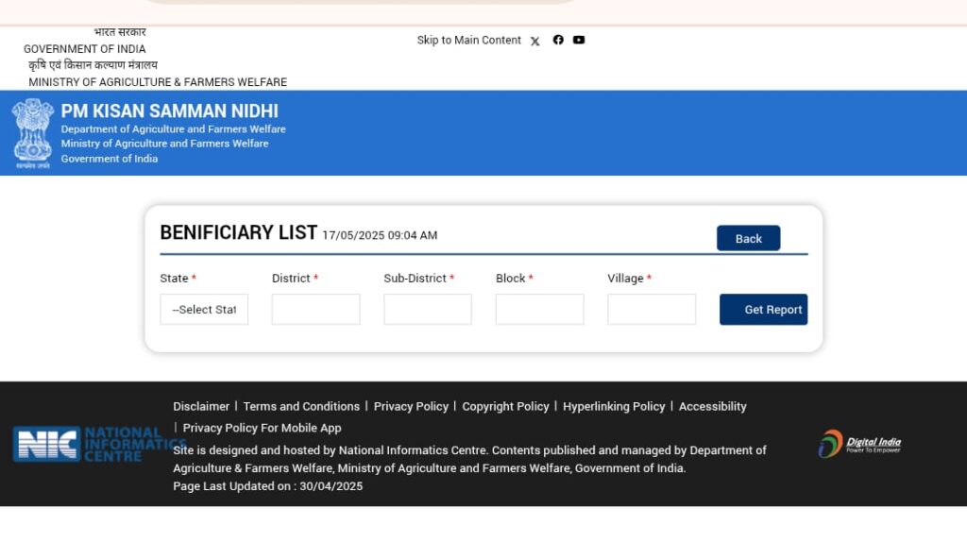
Task: Click the 'Department of Agriculture and Farmers Welfare' banner line
Action: click(x=174, y=128)
